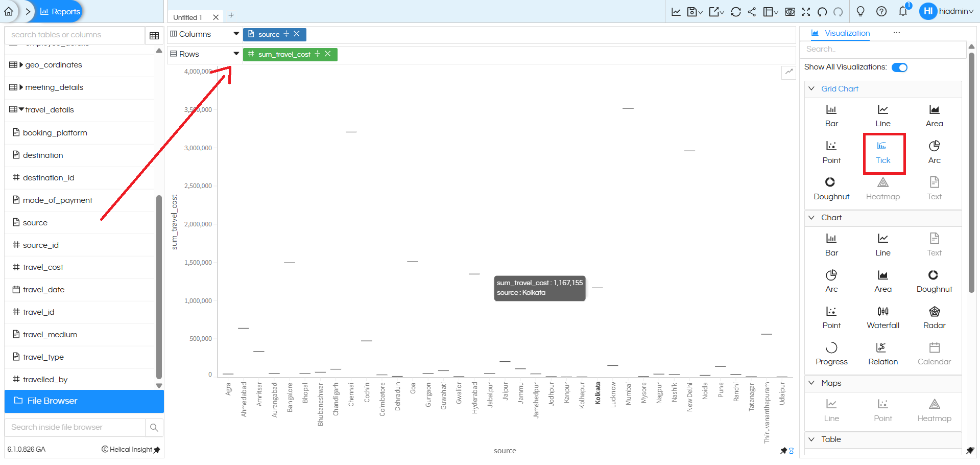The width and height of the screenshot is (980, 465).
Task: Collapse the Grid Chart section
Action: click(x=811, y=88)
